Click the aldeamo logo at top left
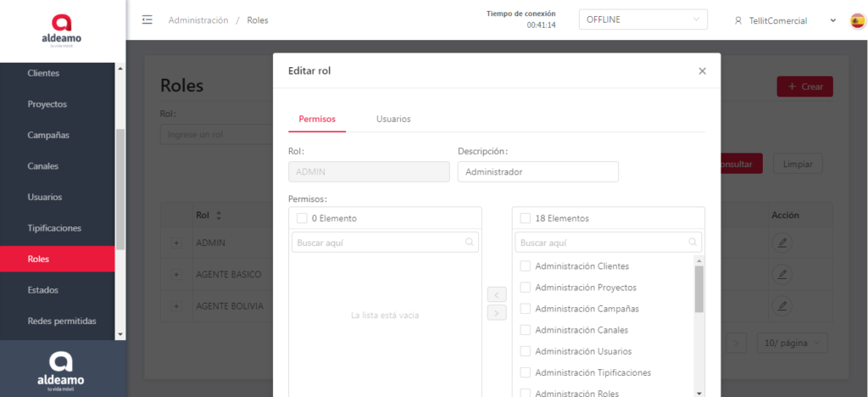 pyautogui.click(x=62, y=31)
